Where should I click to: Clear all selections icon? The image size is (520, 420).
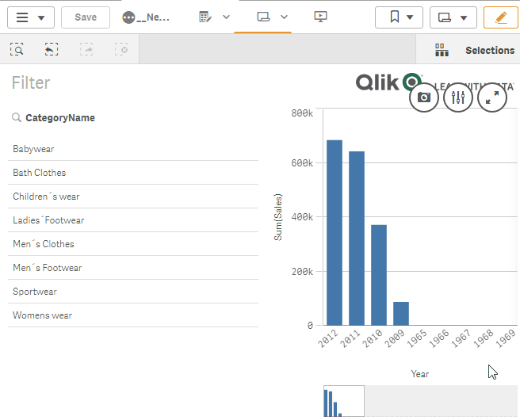tap(121, 49)
